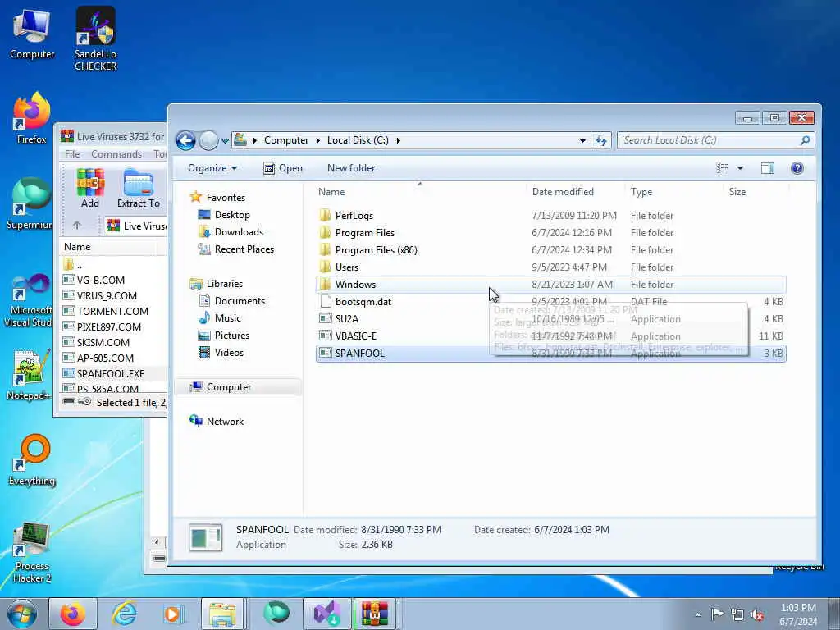Select TORMENT.COM in WinRAR list
The image size is (840, 630).
[x=112, y=311]
